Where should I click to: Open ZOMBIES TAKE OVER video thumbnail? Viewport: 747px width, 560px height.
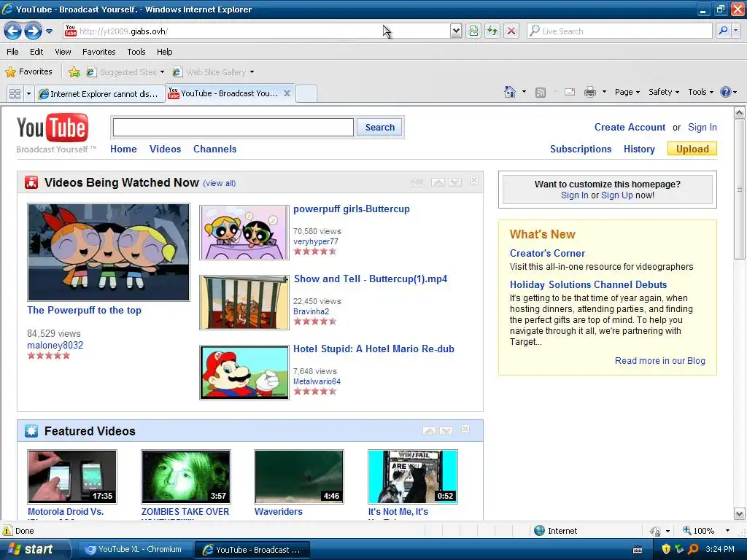[x=186, y=477]
